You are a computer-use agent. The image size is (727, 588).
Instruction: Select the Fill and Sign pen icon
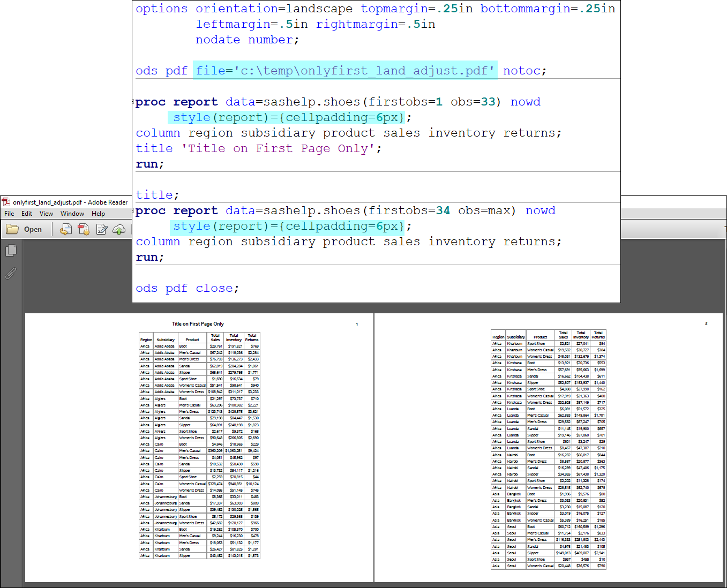102,229
